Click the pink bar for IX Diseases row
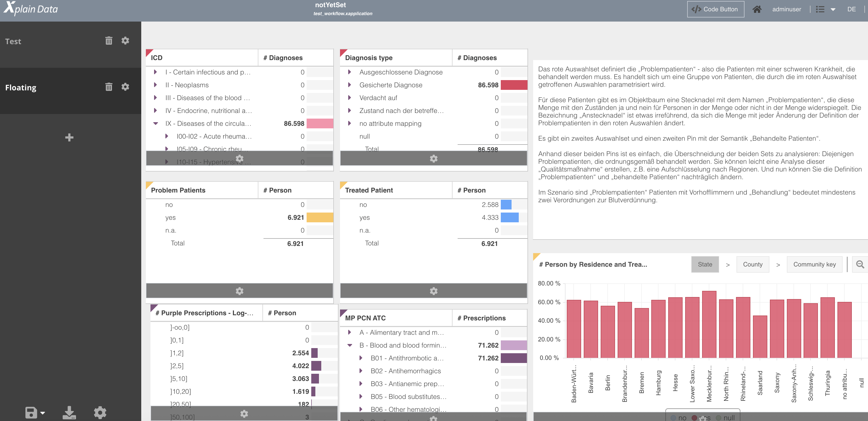 [x=320, y=124]
